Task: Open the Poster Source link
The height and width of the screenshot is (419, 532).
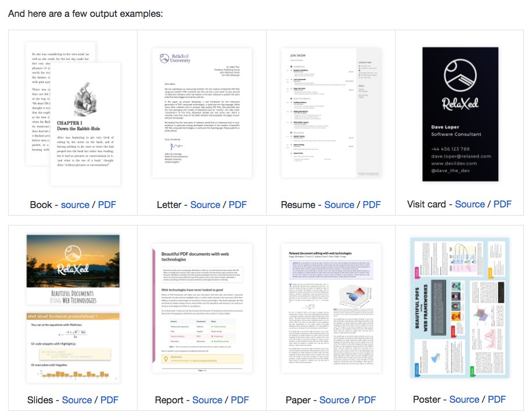Action: click(x=465, y=399)
